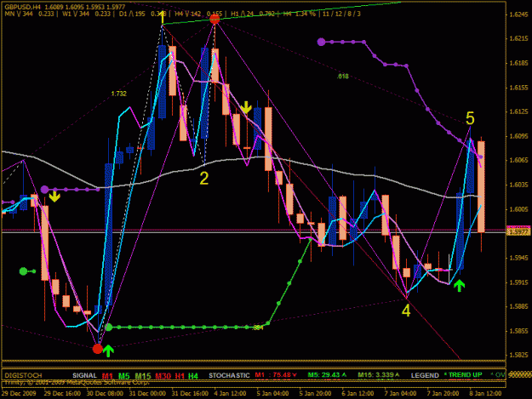The height and width of the screenshot is (399, 532).
Task: Click the current price tag 1.5977 on axis
Action: pos(518,232)
